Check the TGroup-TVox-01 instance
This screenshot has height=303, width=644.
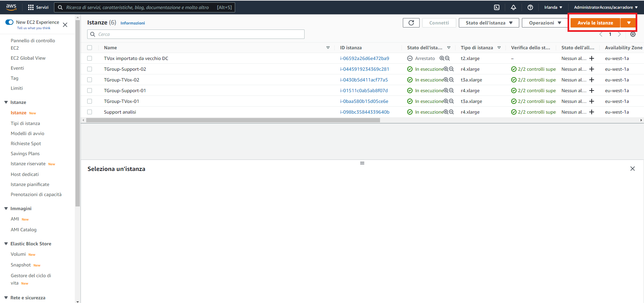click(90, 101)
